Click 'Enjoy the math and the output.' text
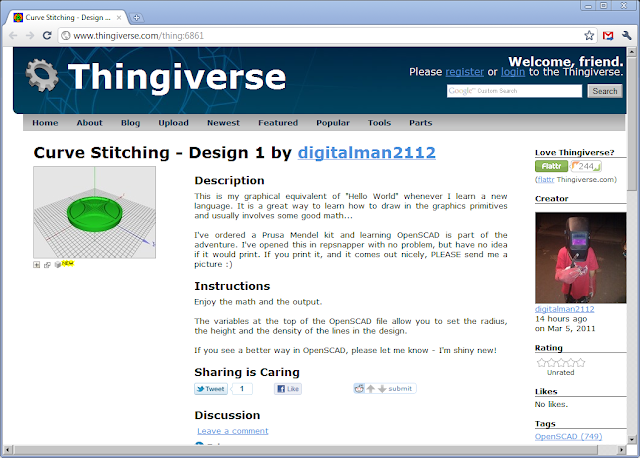Viewport: 640px width, 458px height. click(x=258, y=302)
